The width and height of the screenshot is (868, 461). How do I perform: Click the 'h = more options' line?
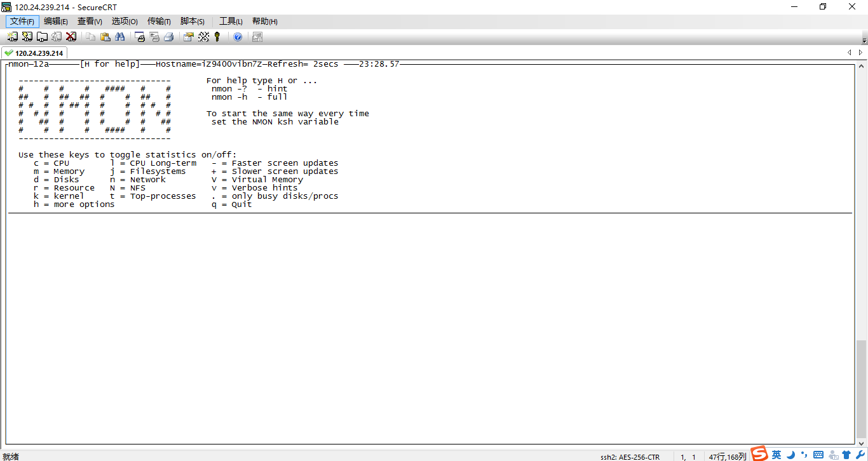point(74,204)
